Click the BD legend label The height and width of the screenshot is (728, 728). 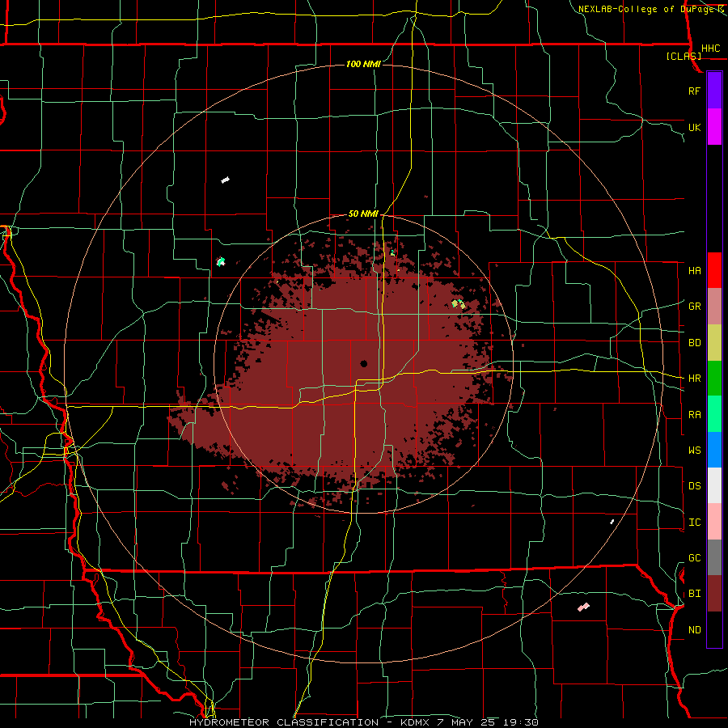(x=694, y=343)
